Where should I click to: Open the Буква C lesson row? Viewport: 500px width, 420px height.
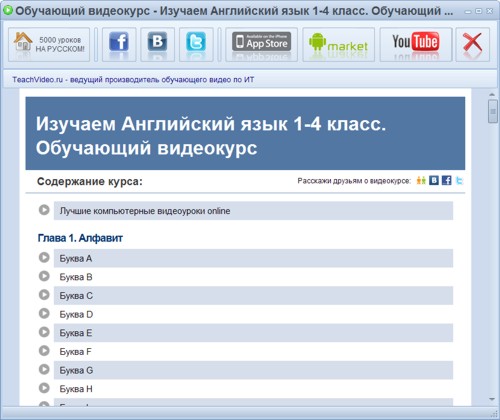[x=253, y=296]
